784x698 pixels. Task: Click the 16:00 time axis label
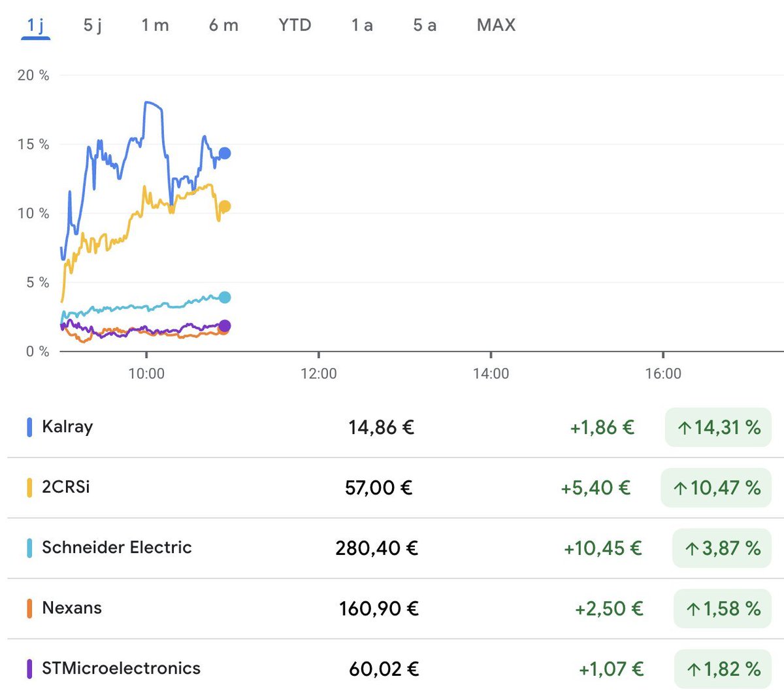[663, 374]
